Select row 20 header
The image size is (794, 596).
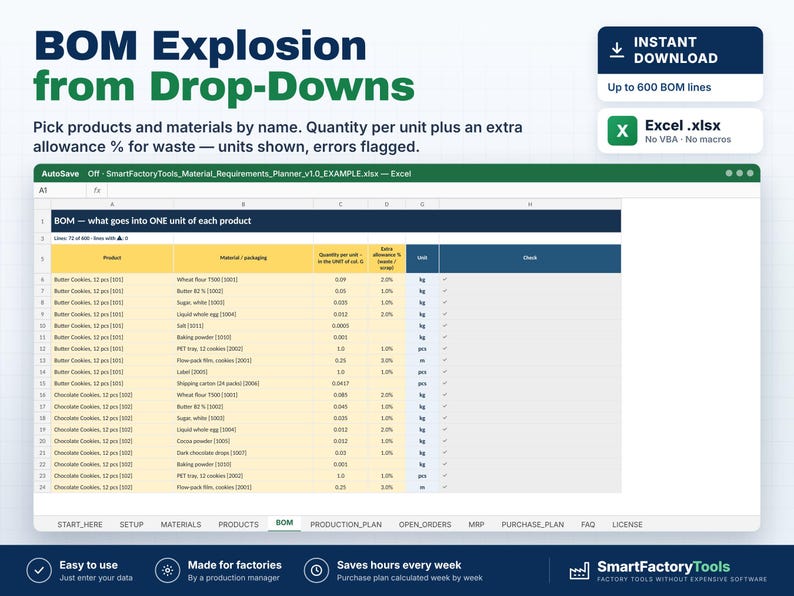43,441
